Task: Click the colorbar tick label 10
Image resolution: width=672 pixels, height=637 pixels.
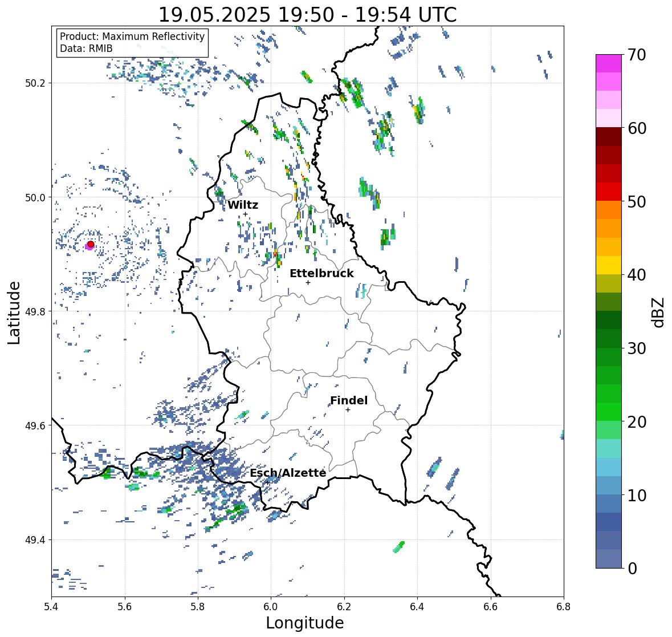Action: click(637, 495)
